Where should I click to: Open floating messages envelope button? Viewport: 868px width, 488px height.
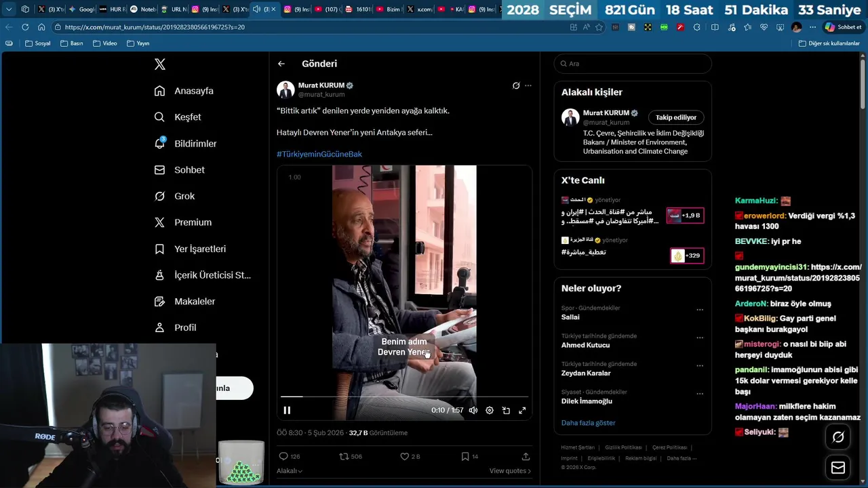[x=838, y=468]
